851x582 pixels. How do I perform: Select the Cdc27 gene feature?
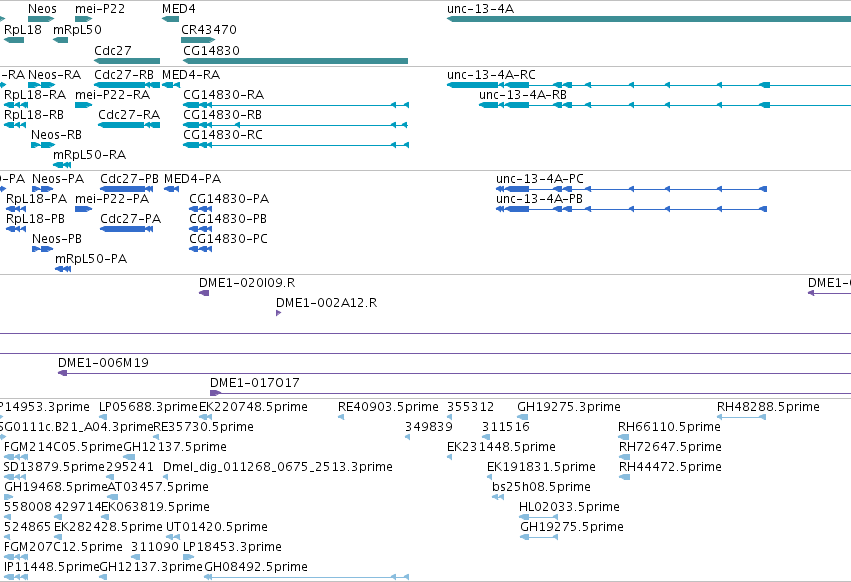[127, 61]
